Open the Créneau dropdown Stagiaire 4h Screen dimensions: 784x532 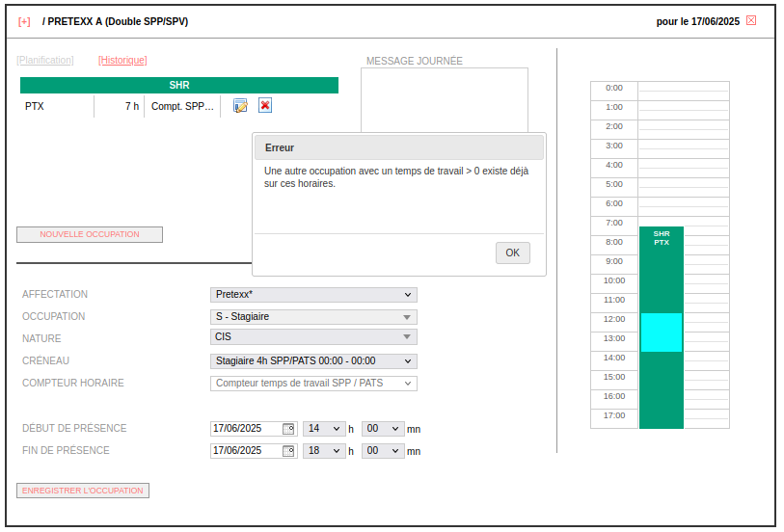pyautogui.click(x=313, y=360)
